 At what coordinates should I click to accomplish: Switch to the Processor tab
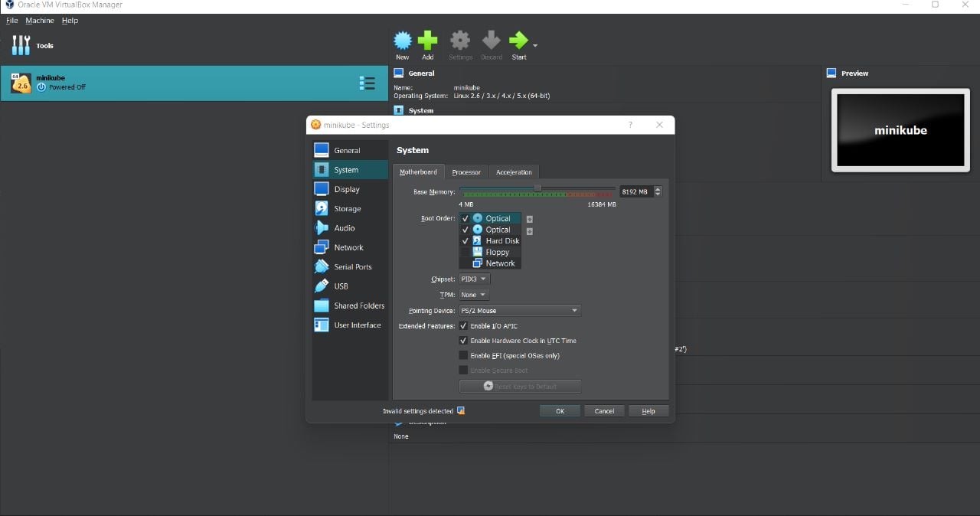pos(466,172)
